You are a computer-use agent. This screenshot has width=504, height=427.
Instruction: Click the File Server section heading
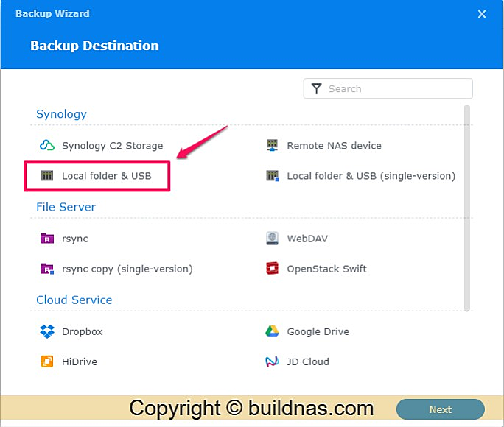pos(66,207)
